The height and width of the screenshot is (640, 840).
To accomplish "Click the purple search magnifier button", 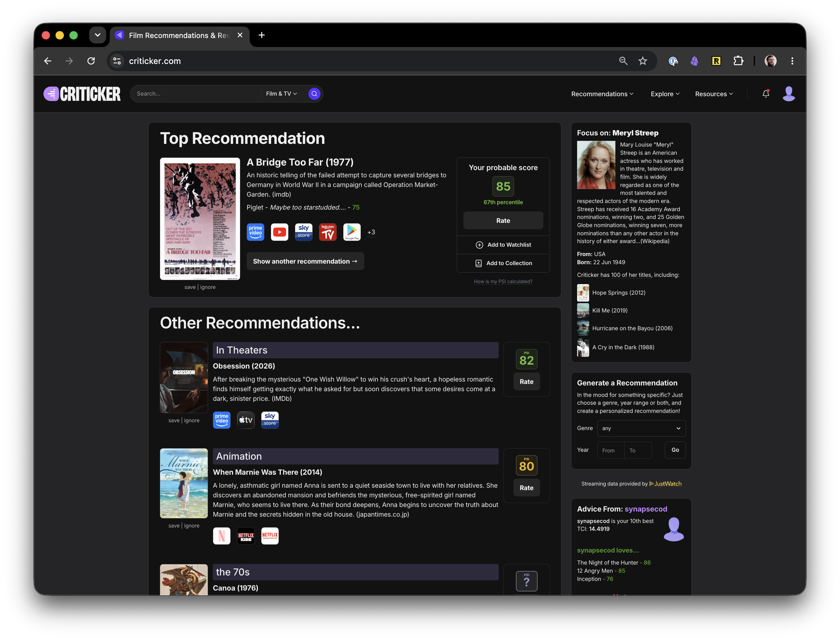I will click(314, 94).
